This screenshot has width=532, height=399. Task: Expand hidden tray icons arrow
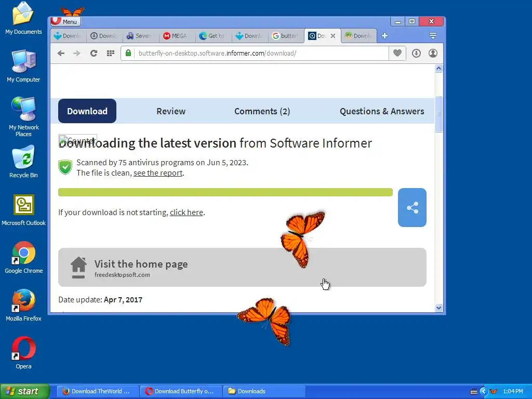pos(484,392)
